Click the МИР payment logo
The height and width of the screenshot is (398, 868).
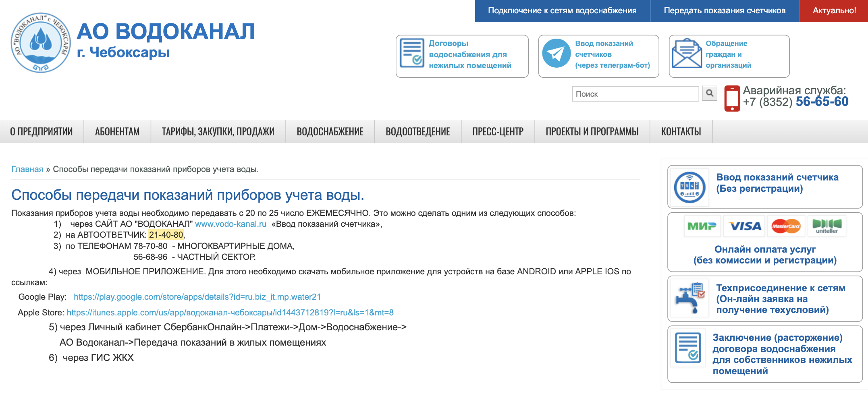[702, 226]
